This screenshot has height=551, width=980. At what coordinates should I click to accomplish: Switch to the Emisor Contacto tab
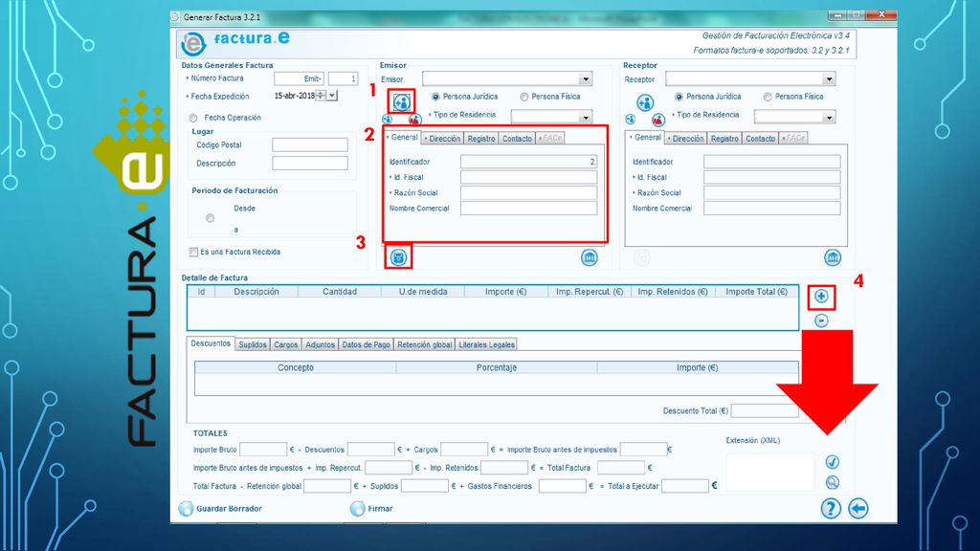pyautogui.click(x=517, y=139)
